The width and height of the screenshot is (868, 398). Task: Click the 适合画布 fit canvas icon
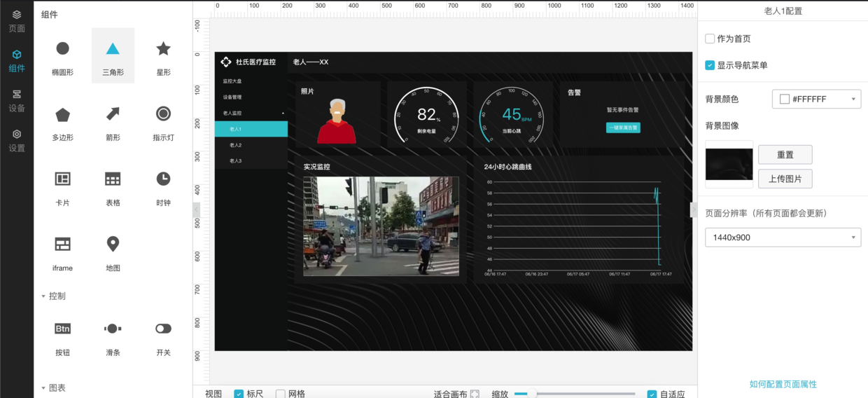[x=475, y=394]
